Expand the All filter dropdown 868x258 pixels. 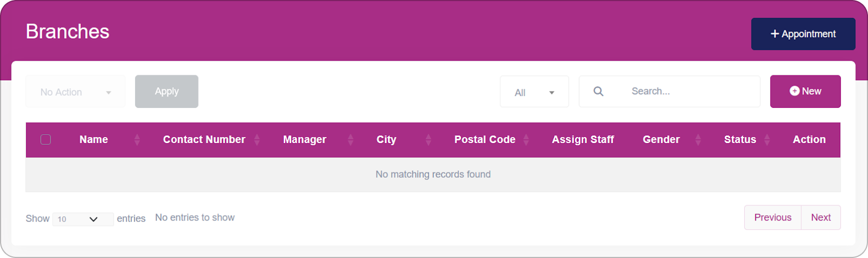pyautogui.click(x=534, y=92)
